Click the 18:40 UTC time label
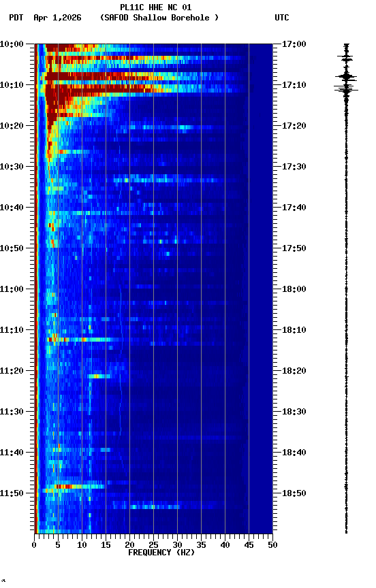The width and height of the screenshot is (376, 588). tap(294, 453)
